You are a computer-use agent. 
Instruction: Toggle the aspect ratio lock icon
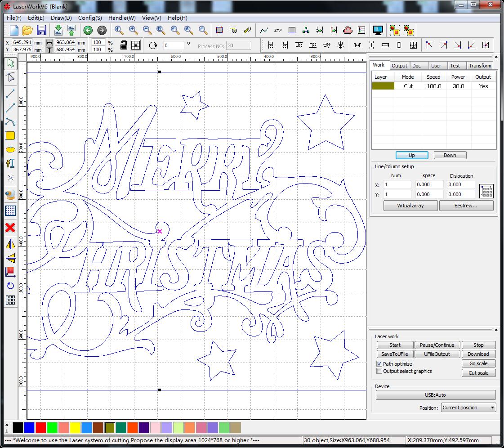coord(123,45)
